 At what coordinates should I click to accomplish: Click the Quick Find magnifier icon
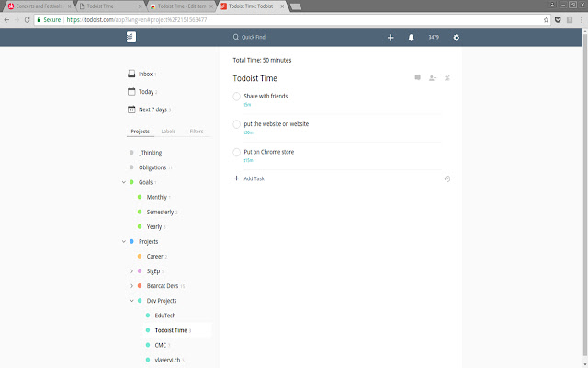(236, 37)
